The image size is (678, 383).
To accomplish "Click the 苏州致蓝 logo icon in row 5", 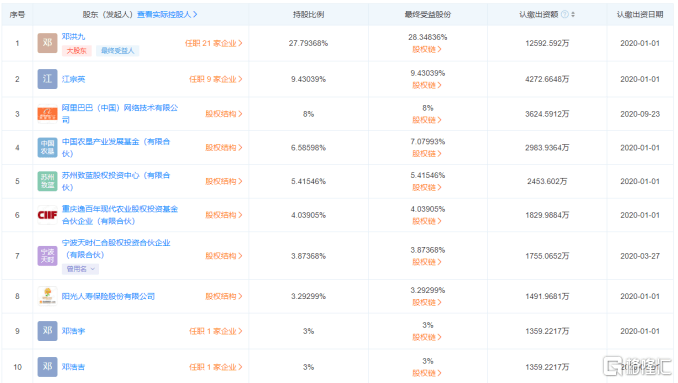I will click(47, 181).
